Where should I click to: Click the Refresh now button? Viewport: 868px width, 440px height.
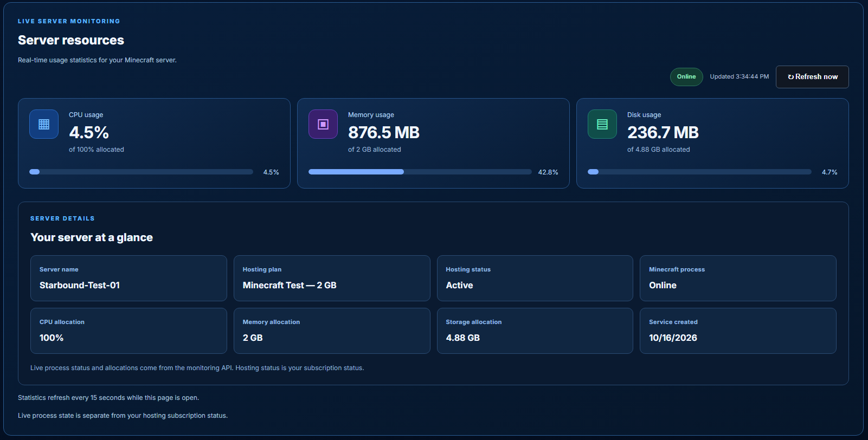pyautogui.click(x=812, y=77)
